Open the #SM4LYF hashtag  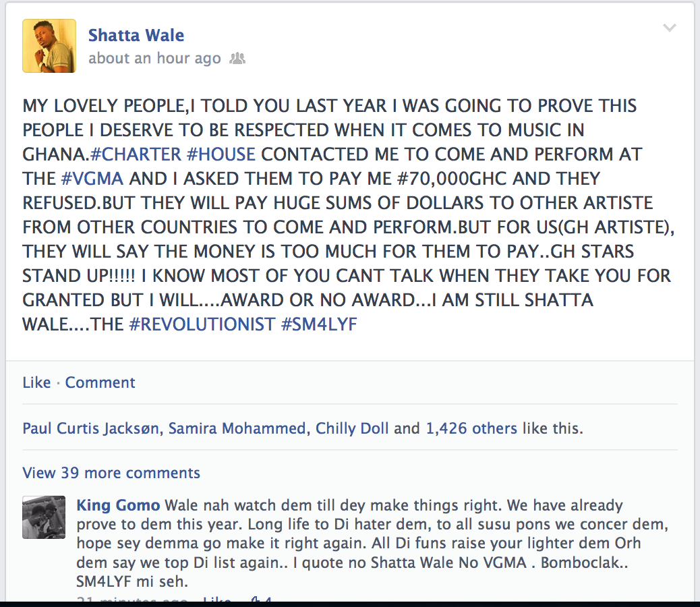coord(319,324)
